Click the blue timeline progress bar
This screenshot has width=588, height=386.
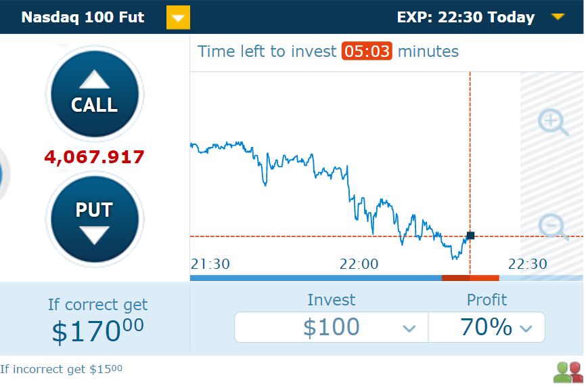click(x=316, y=278)
